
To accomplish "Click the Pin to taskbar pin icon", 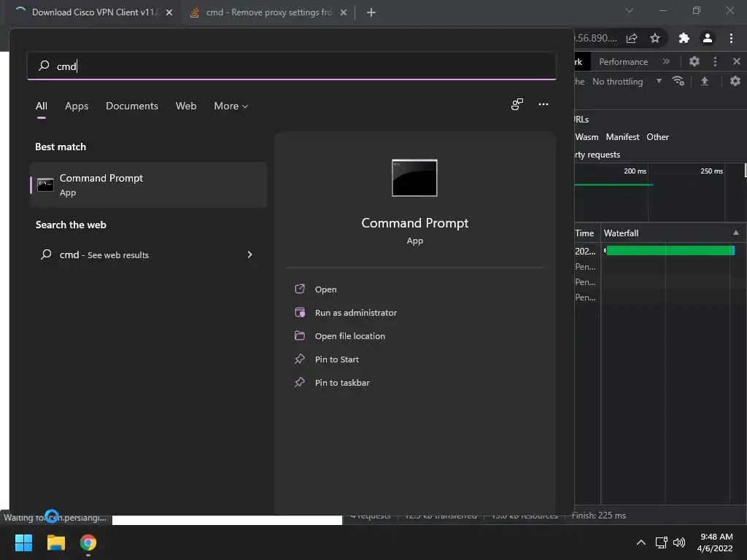I will 300,382.
